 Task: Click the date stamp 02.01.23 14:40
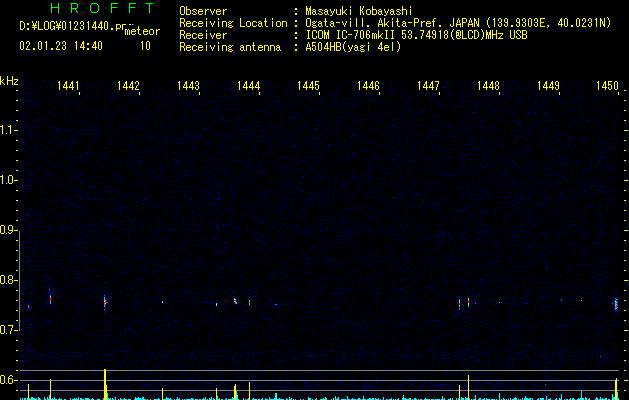coord(61,46)
